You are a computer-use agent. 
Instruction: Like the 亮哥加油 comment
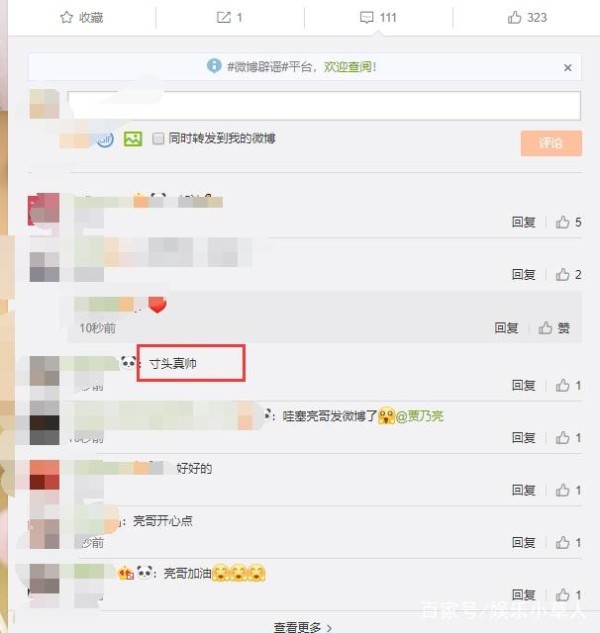click(x=562, y=595)
